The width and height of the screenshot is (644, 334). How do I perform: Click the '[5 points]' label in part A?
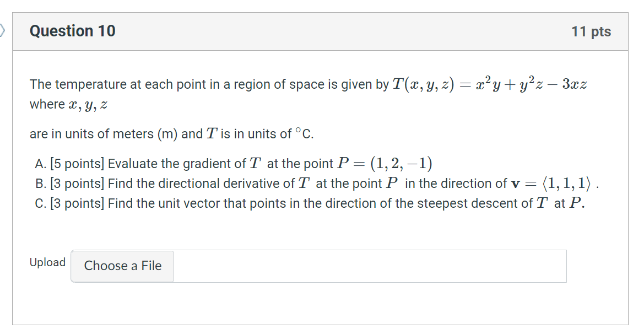77,164
